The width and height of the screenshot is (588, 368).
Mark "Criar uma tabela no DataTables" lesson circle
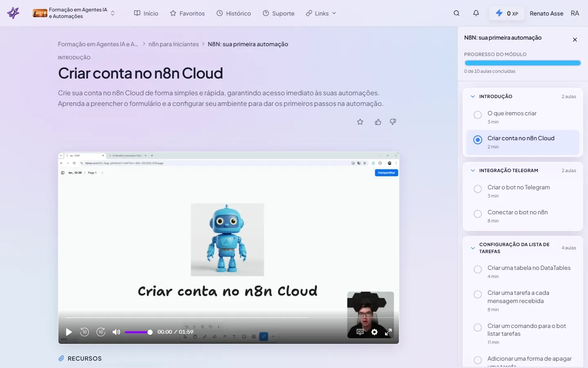click(478, 269)
